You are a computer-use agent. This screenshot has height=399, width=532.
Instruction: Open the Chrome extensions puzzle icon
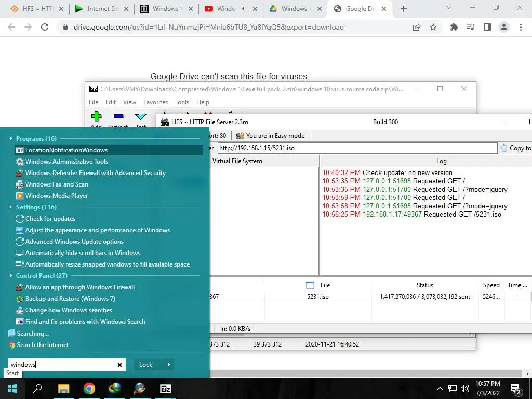coord(454,27)
